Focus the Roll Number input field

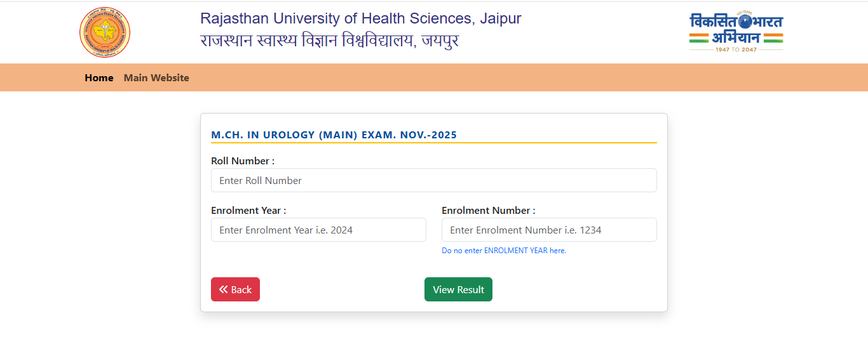[x=433, y=180]
